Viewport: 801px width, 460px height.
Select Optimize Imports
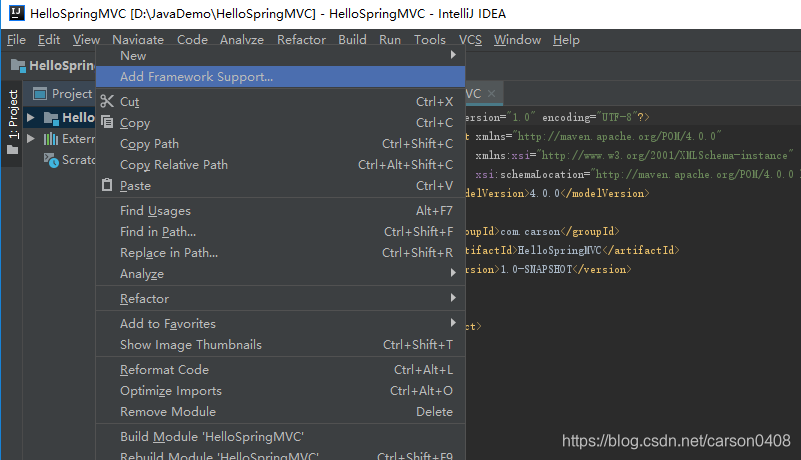pyautogui.click(x=280, y=390)
